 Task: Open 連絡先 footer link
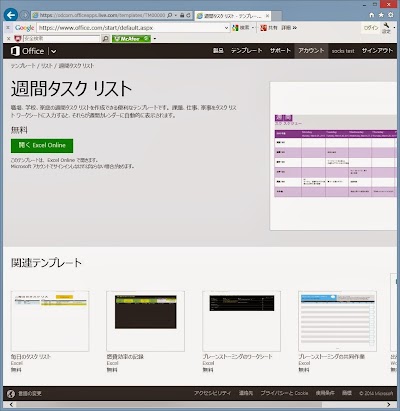246,393
